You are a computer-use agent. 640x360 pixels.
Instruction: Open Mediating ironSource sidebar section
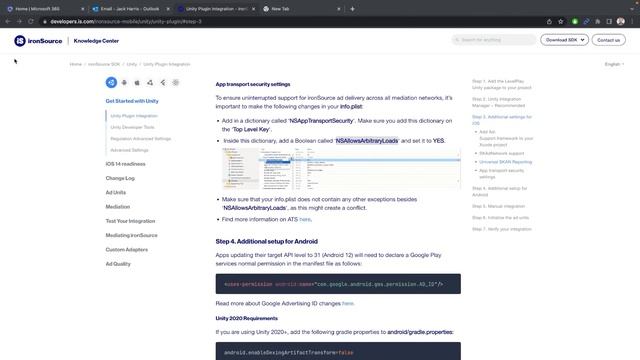pos(131,236)
